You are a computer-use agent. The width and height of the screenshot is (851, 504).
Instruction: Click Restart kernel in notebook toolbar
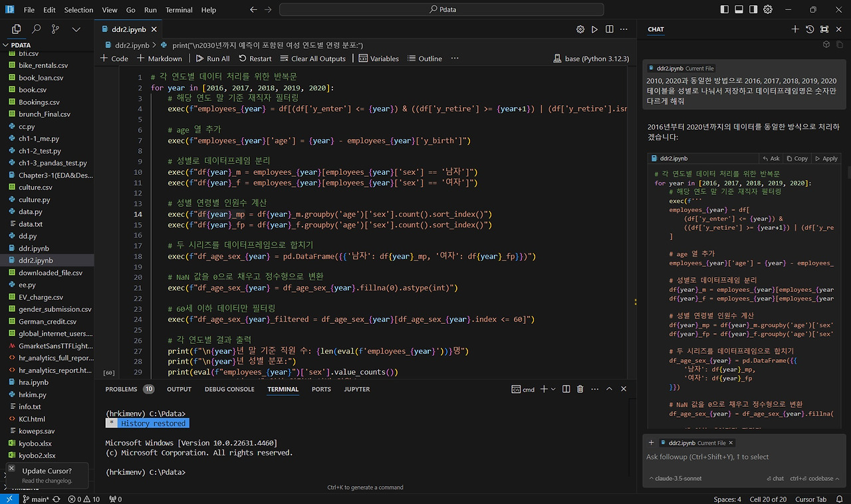(x=255, y=59)
